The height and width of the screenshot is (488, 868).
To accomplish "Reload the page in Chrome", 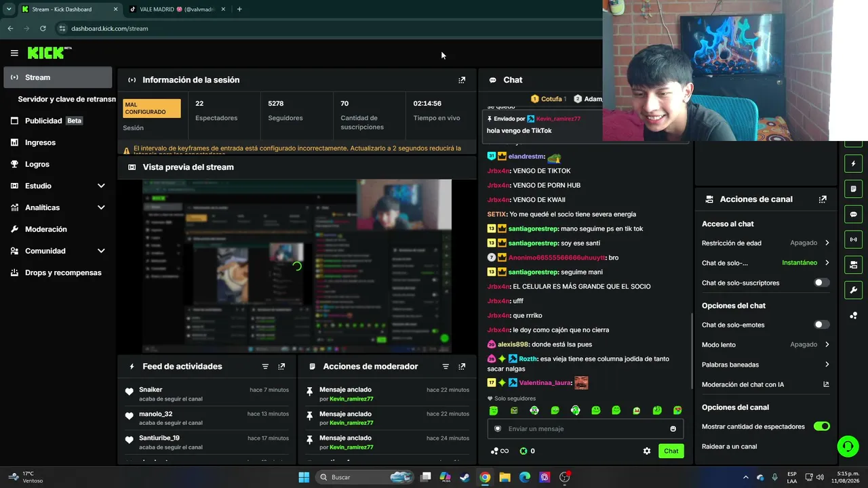I will click(43, 28).
